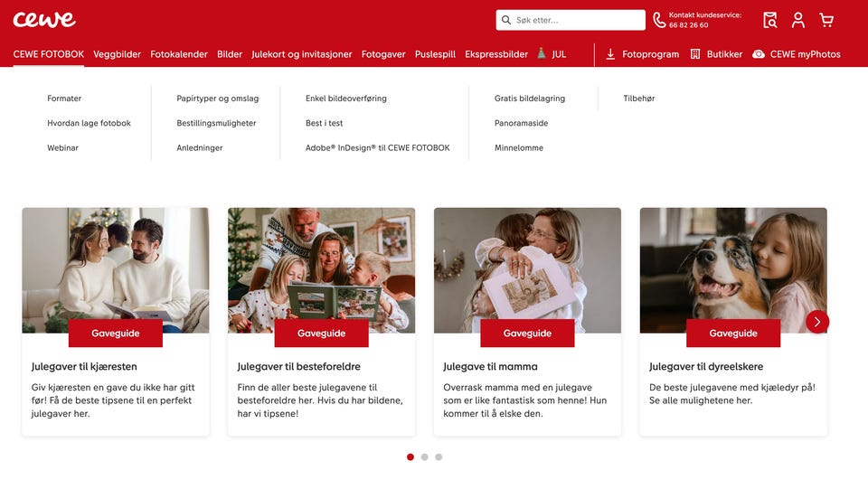868x480 pixels.
Task: Open the Tilbehør link
Action: click(x=639, y=99)
